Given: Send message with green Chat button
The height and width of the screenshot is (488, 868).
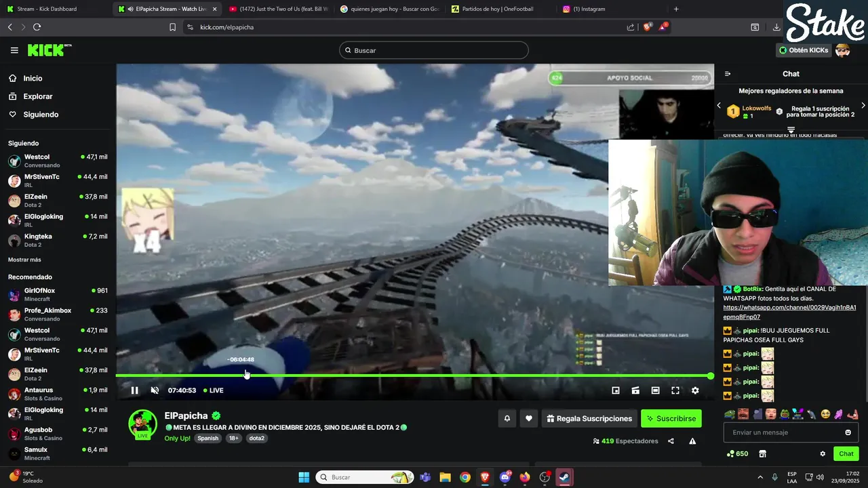Looking at the screenshot, I should (x=846, y=454).
